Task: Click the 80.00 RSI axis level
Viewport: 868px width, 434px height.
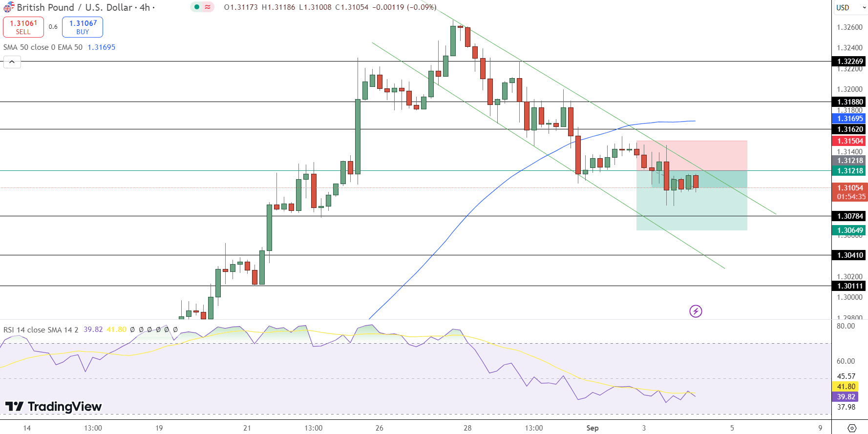Action: 846,326
